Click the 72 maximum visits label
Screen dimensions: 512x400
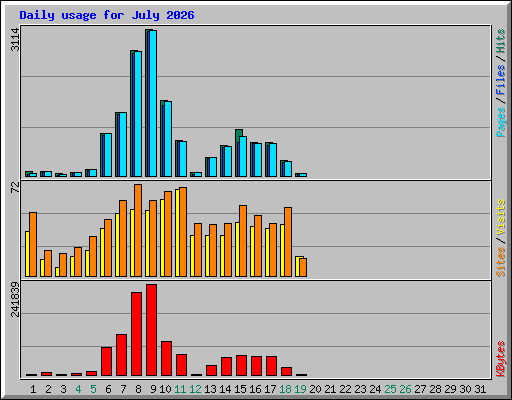pos(15,188)
